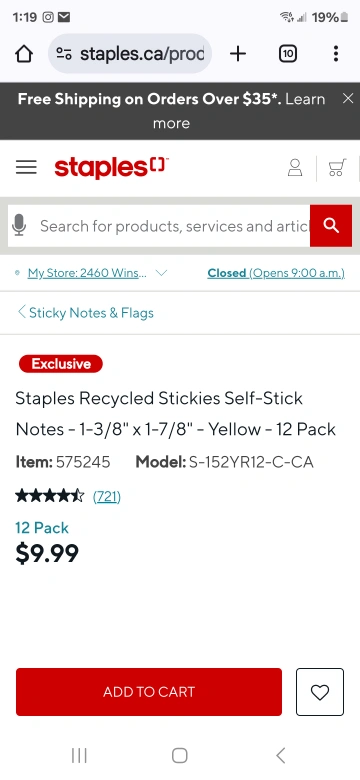
Task: Click the red search magnifier button
Action: click(331, 226)
